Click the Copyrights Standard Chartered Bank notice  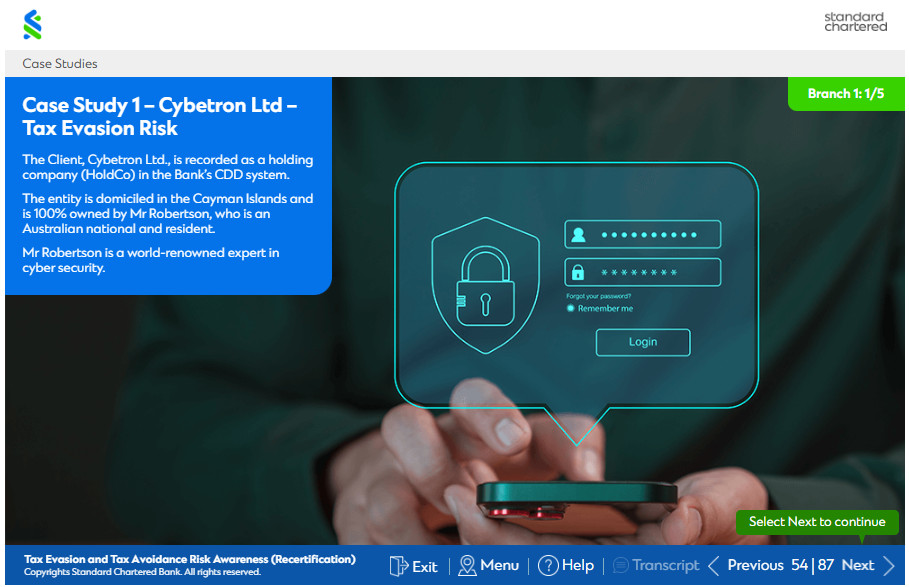point(142,572)
